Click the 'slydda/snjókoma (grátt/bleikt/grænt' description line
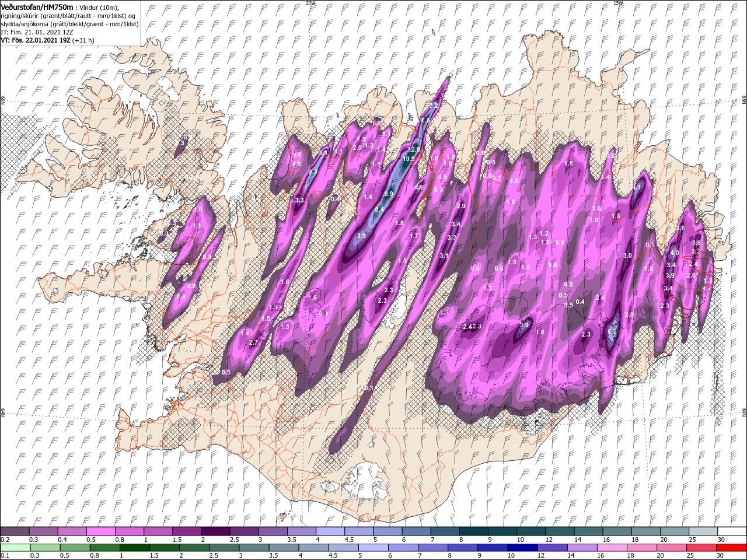Viewport: 747px width, 560px height. tap(69, 24)
